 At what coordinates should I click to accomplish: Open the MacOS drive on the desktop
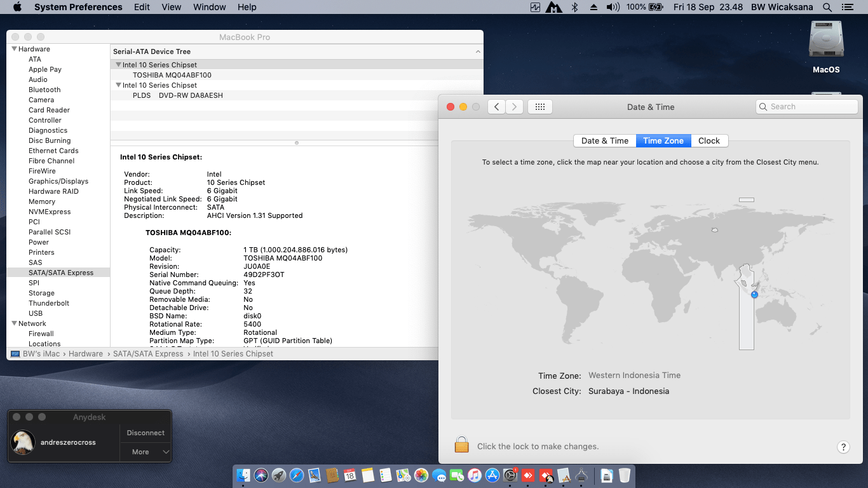click(x=826, y=47)
